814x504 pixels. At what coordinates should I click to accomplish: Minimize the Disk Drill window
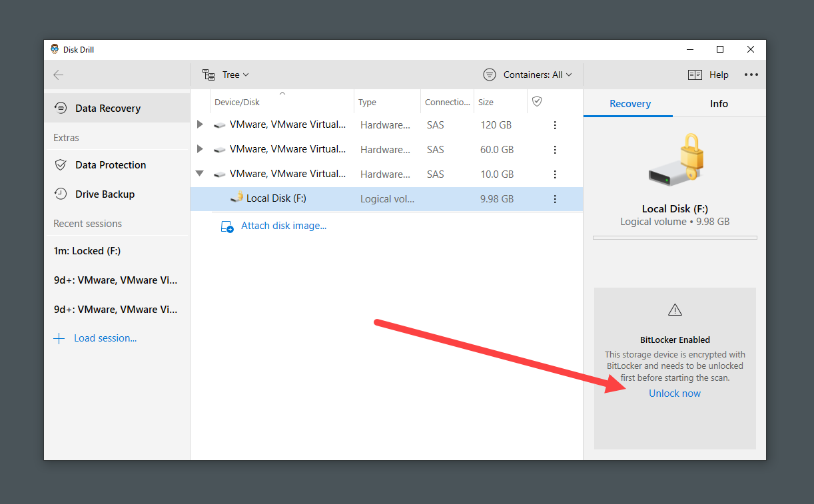pyautogui.click(x=689, y=49)
